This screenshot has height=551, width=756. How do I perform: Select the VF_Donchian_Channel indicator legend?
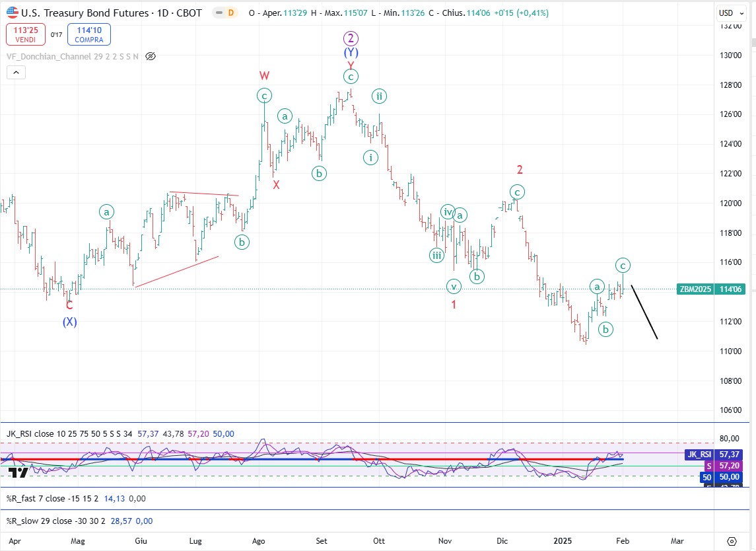73,56
